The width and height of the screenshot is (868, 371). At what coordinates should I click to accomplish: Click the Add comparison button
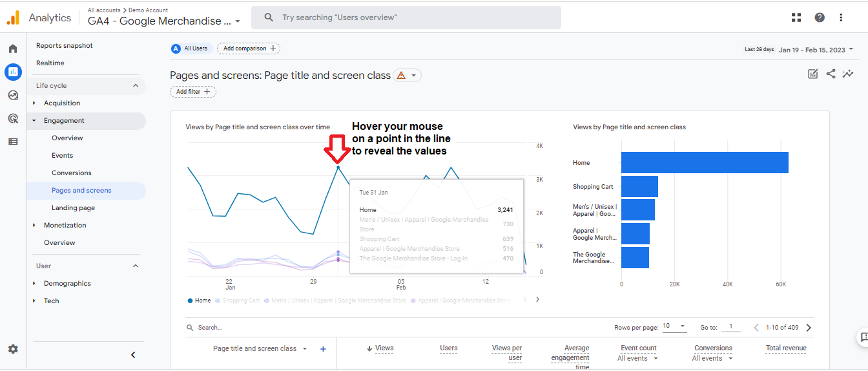249,48
